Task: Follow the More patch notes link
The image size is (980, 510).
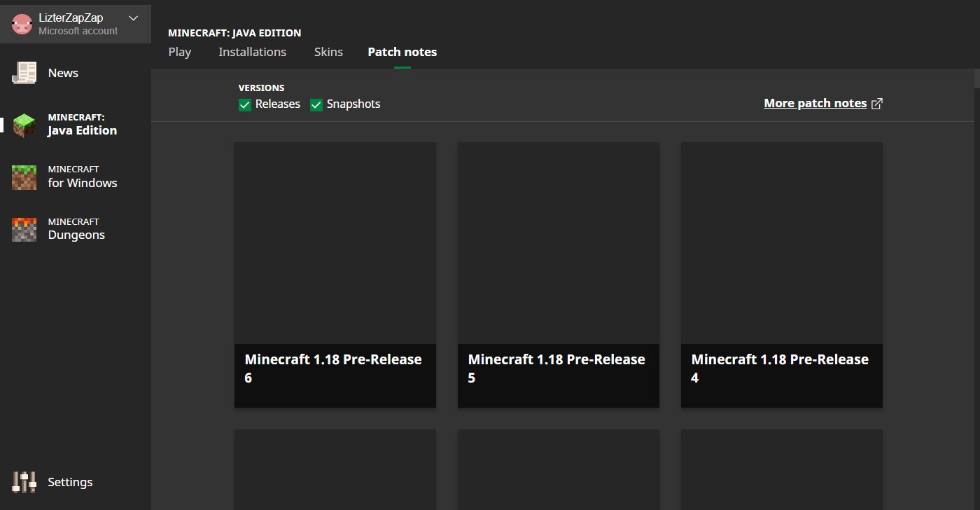Action: tap(815, 104)
